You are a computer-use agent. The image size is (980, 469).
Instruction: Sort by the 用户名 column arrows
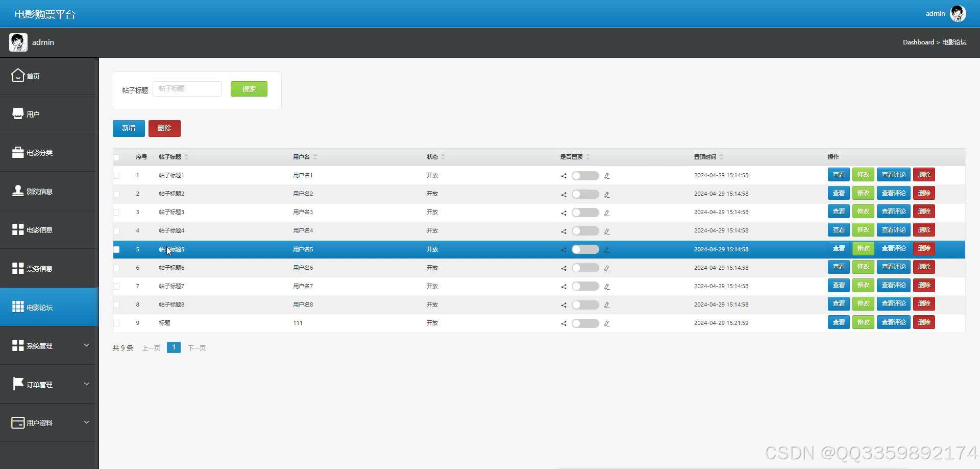[315, 157]
